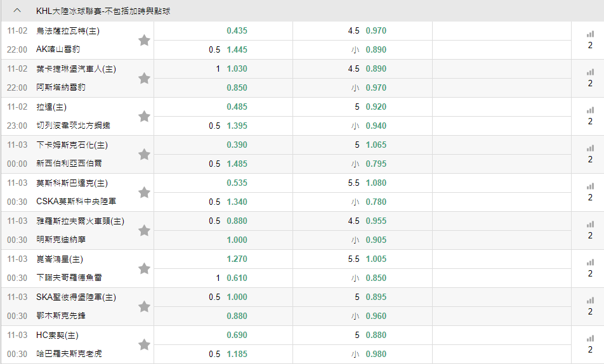Pick over 5.5 odds 1.080
This screenshot has width=604, height=364.
pyautogui.click(x=376, y=183)
